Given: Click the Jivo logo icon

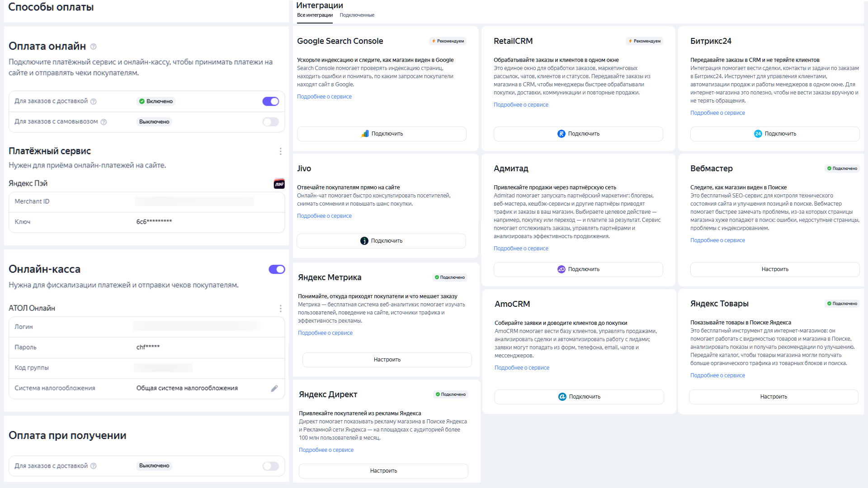Looking at the screenshot, I should (364, 241).
